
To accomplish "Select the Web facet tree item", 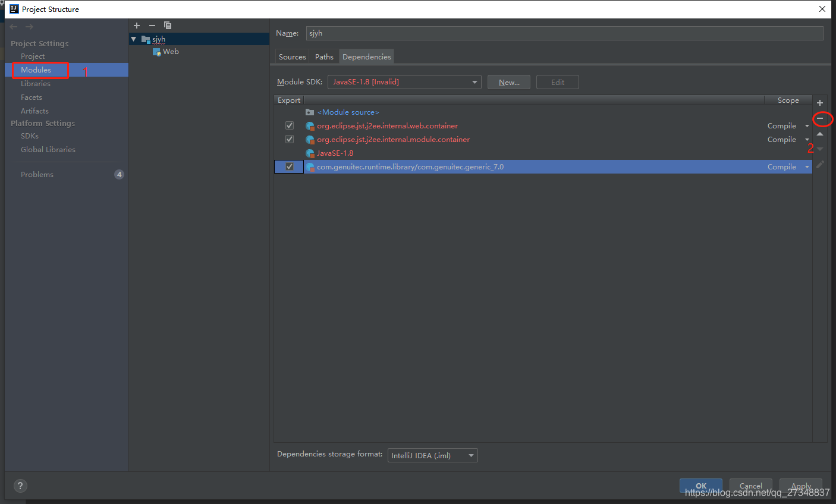I will [171, 52].
